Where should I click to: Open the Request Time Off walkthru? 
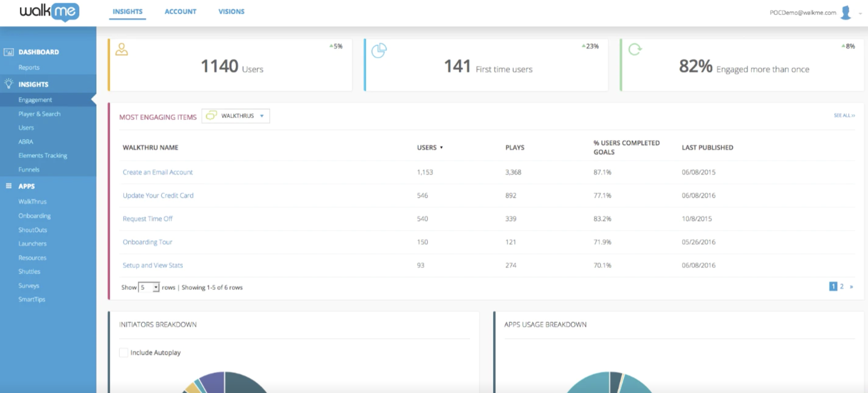coord(147,219)
